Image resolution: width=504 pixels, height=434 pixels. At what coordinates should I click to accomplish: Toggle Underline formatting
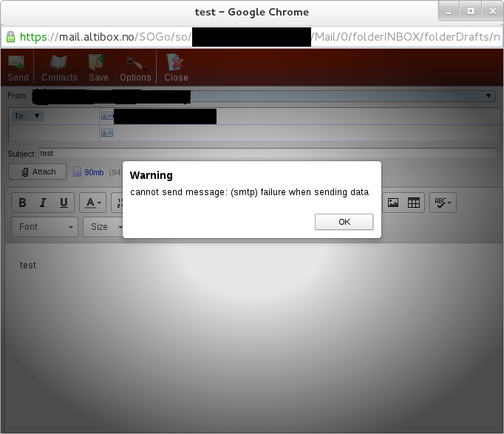(64, 203)
